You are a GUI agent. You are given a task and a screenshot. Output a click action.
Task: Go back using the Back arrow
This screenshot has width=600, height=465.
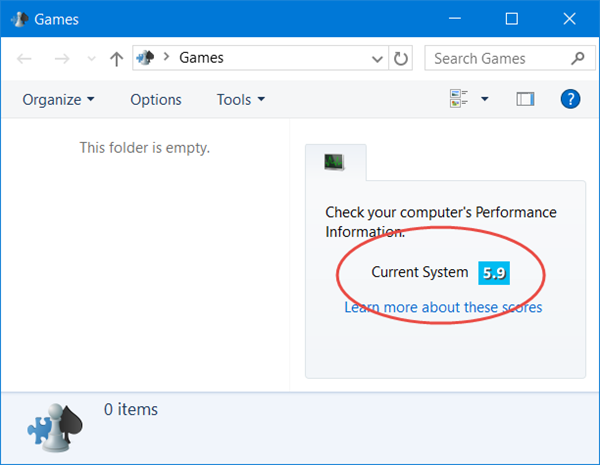(24, 58)
